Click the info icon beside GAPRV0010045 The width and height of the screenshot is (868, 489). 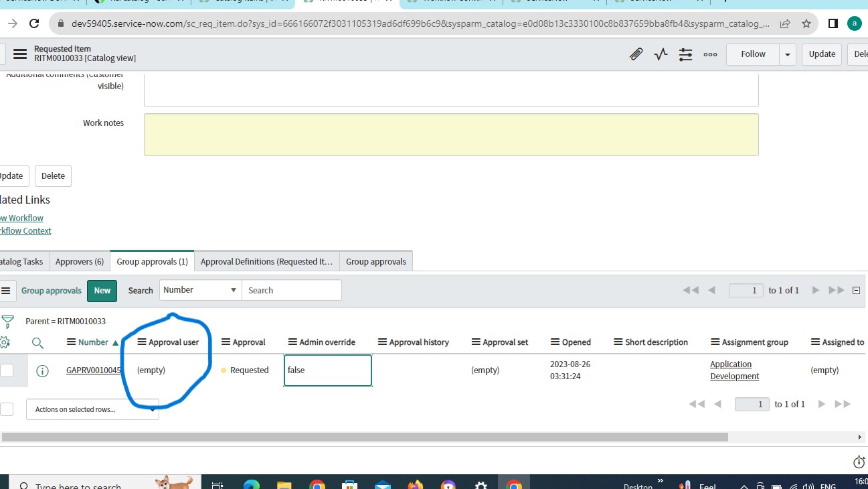(44, 370)
